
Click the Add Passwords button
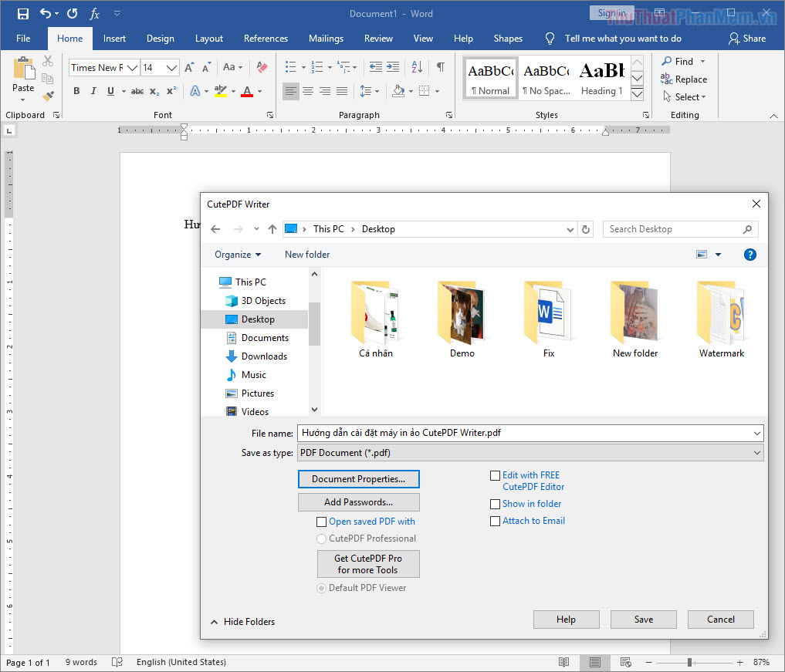pos(358,501)
